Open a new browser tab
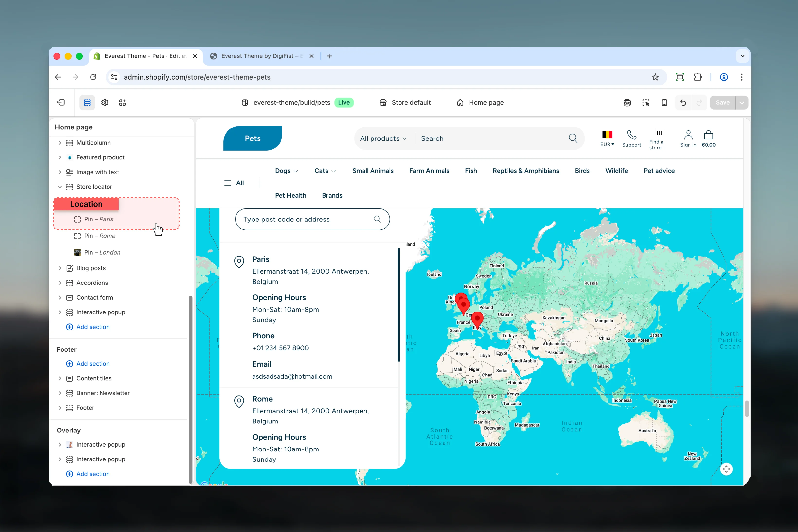The height and width of the screenshot is (532, 798). click(x=329, y=56)
